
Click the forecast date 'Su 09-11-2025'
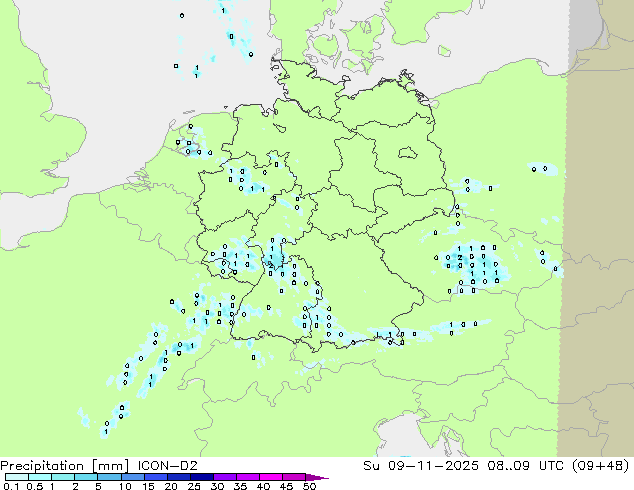point(421,466)
